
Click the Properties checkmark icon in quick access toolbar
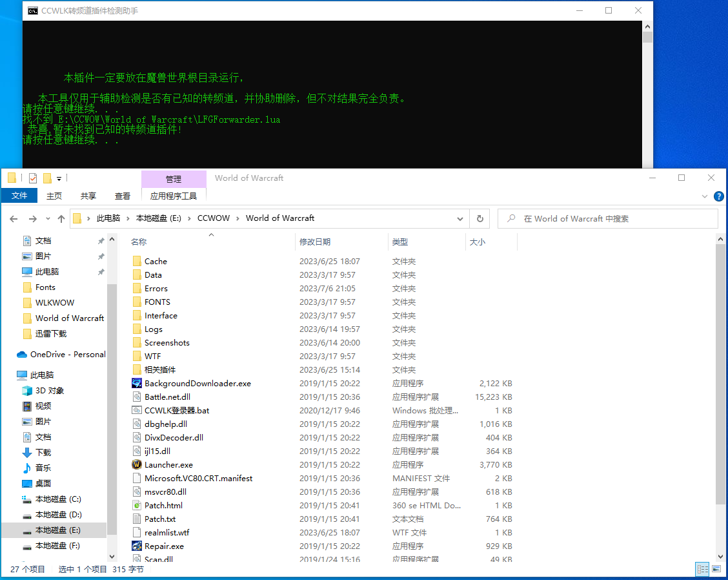click(33, 178)
